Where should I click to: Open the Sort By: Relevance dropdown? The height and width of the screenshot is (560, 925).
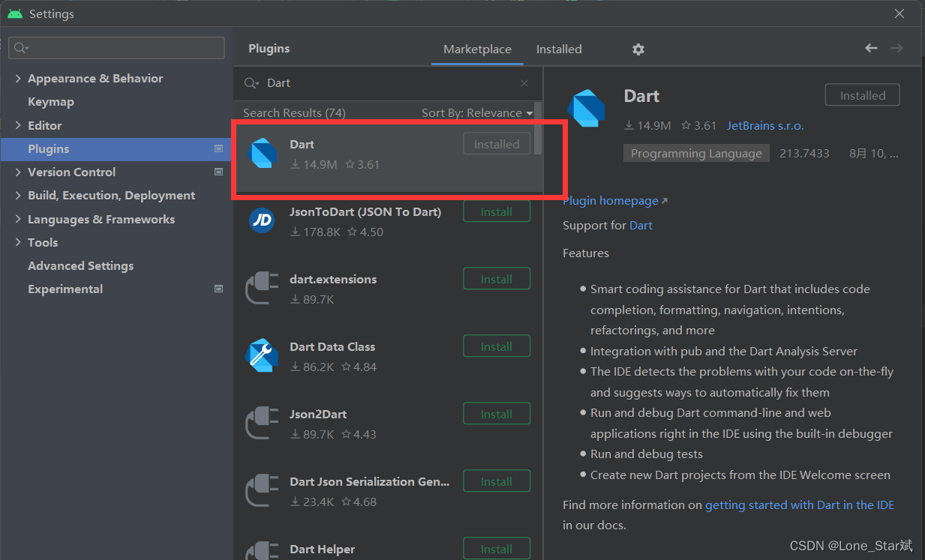(x=477, y=113)
